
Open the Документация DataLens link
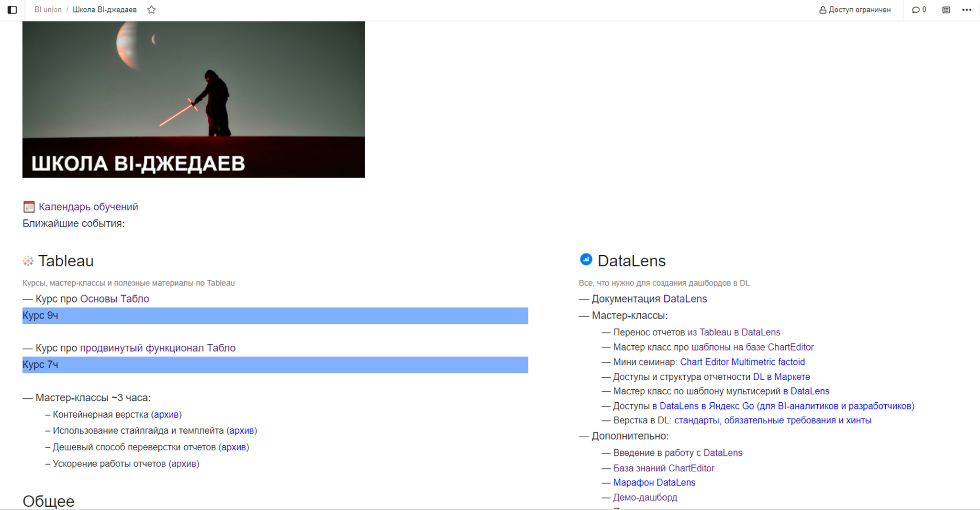tap(685, 299)
